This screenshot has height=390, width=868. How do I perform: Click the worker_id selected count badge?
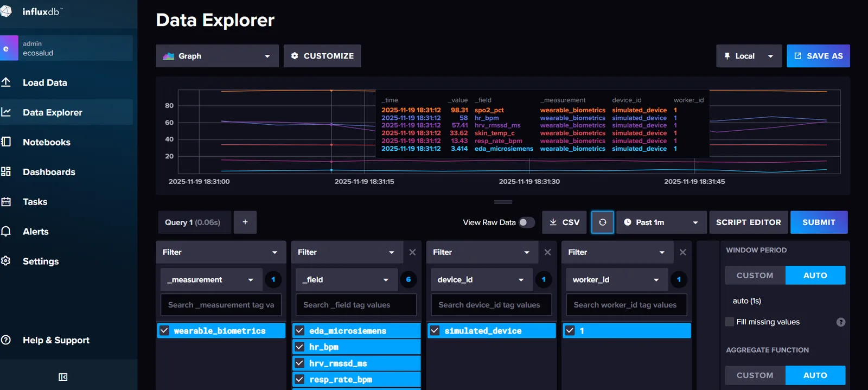679,280
